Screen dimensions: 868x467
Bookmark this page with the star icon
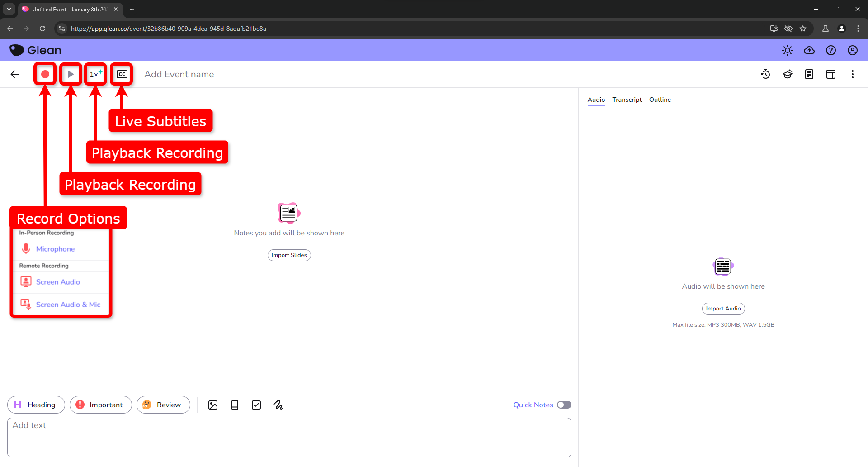tap(803, 29)
